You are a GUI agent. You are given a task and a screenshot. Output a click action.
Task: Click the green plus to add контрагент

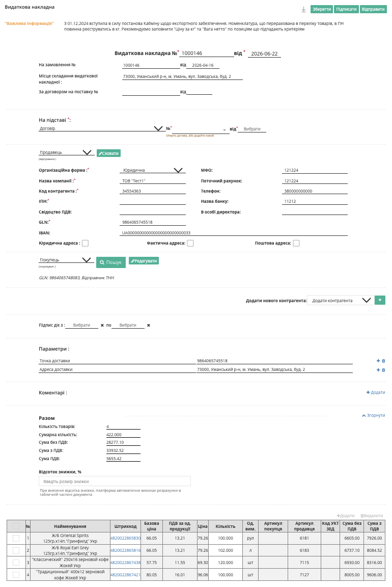click(380, 300)
